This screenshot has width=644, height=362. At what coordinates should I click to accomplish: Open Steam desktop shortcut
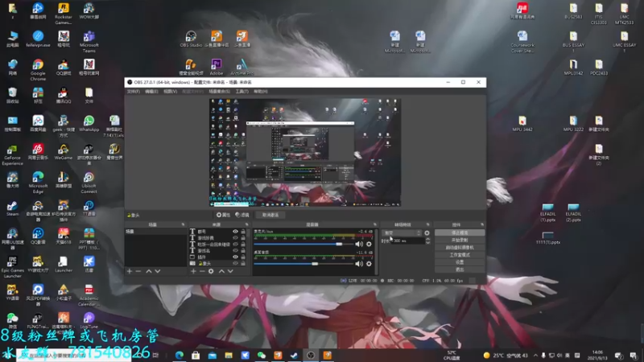click(12, 208)
